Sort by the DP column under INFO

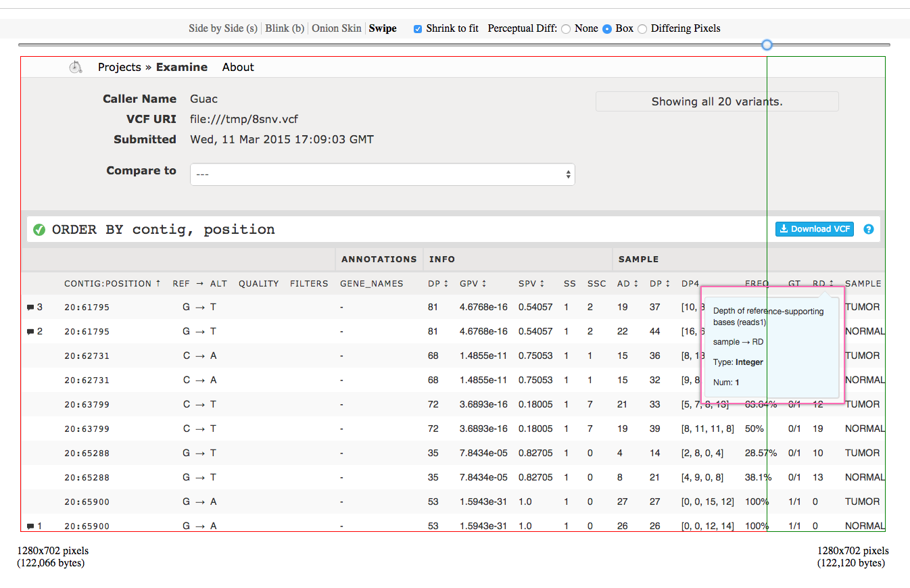438,284
